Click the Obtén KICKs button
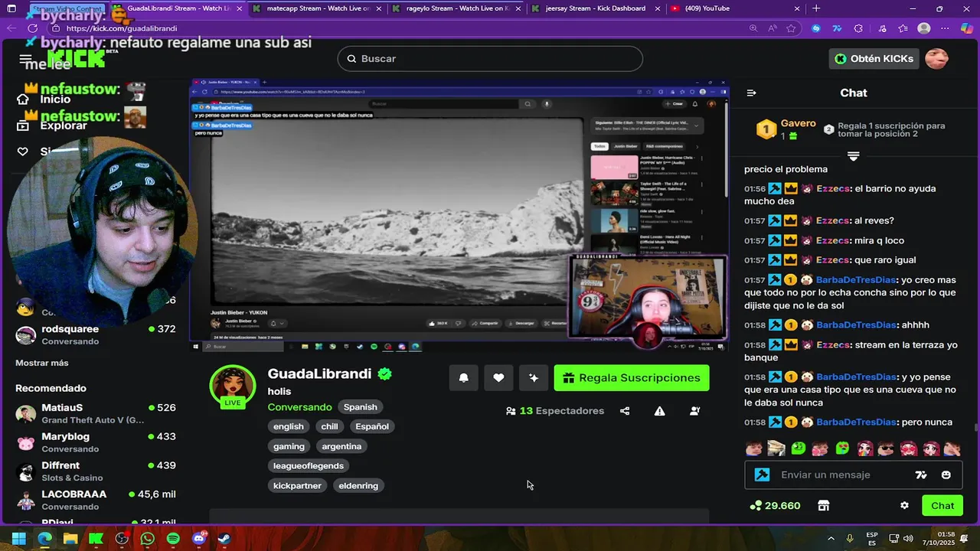 (x=874, y=59)
